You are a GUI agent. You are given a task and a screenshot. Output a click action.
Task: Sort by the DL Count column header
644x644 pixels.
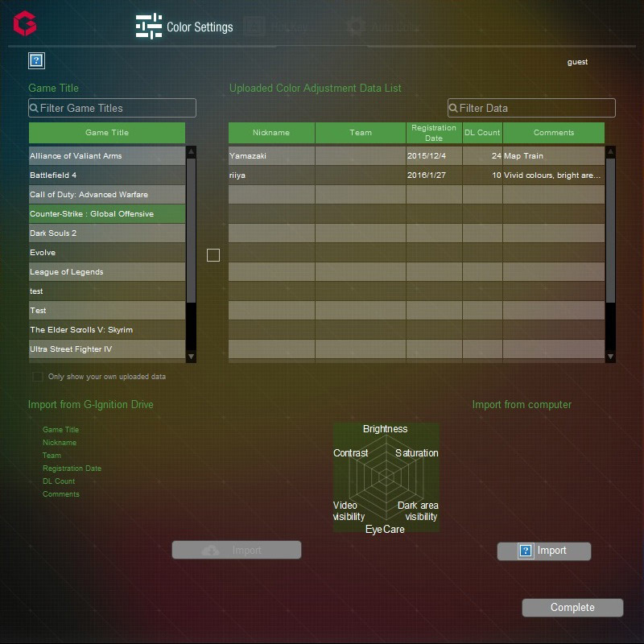(482, 133)
